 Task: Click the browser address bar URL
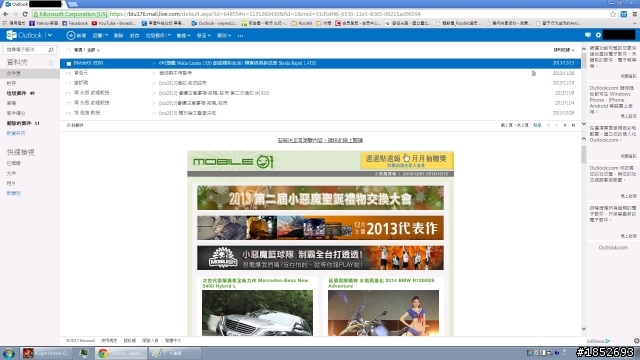264,14
